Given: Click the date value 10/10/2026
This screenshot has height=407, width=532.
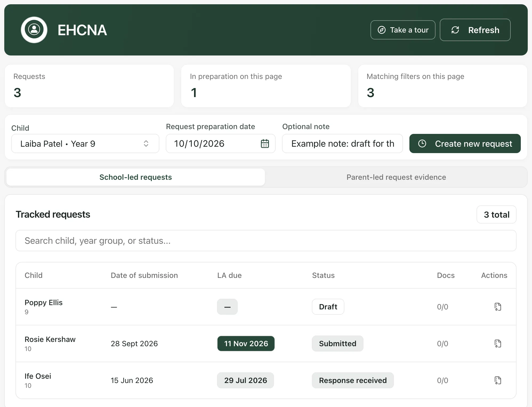Looking at the screenshot, I should (199, 143).
